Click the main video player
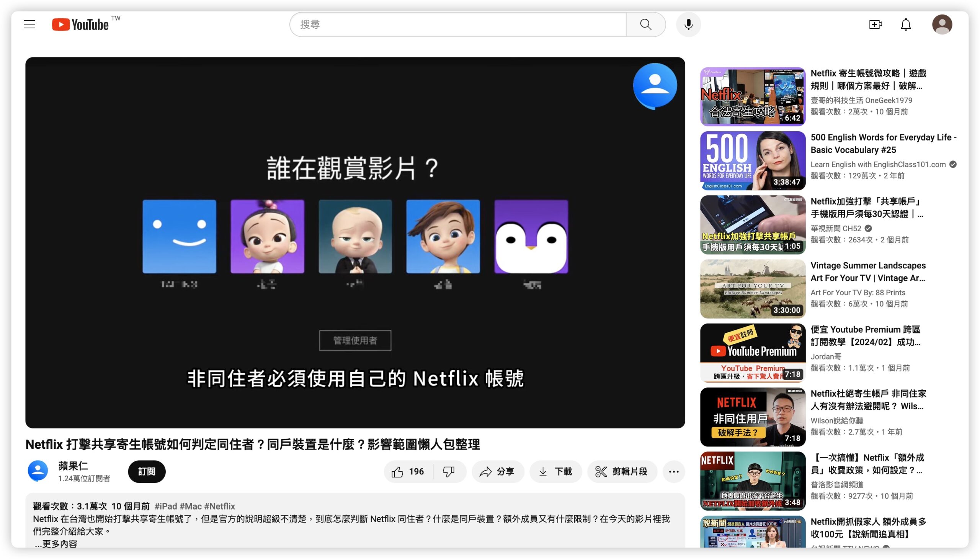The height and width of the screenshot is (559, 980). point(355,243)
